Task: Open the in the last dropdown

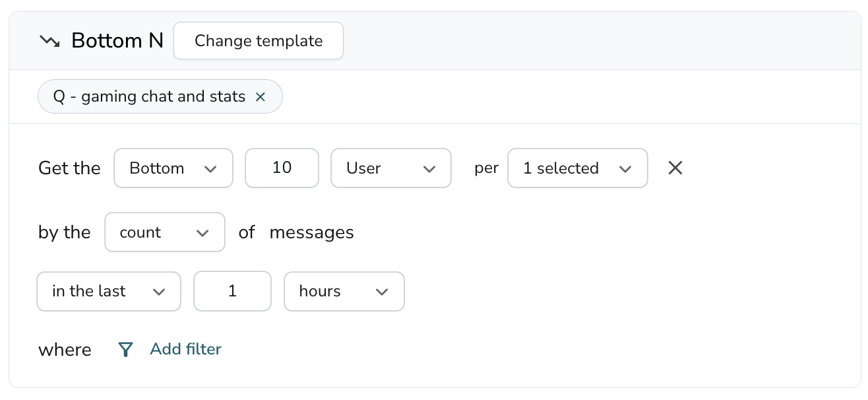Action: 108,291
